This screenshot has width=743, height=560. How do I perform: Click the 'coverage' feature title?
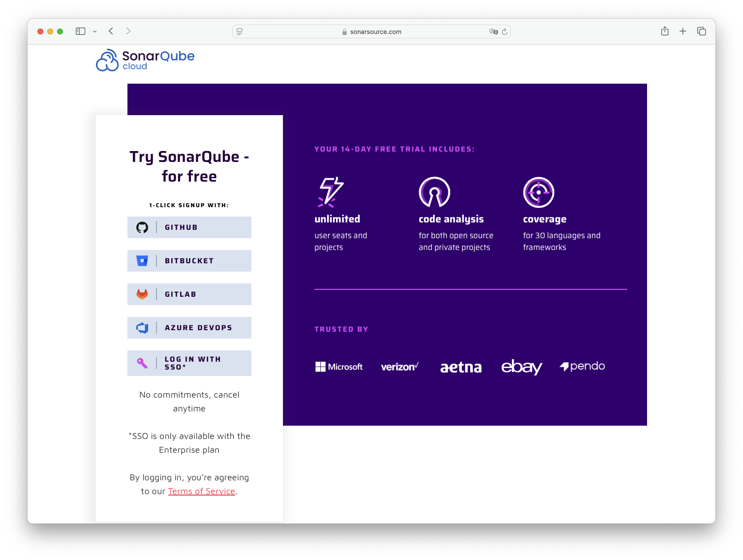coord(545,219)
